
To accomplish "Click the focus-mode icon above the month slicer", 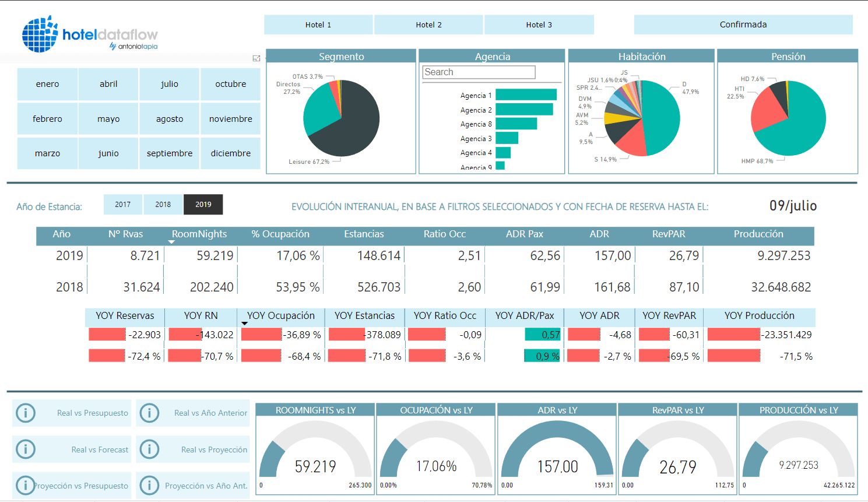I will pyautogui.click(x=255, y=58).
